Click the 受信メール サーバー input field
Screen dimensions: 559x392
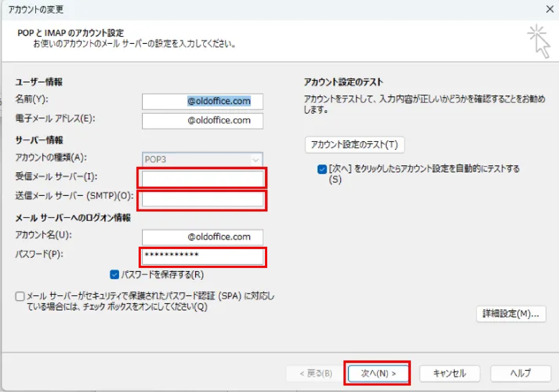coord(202,178)
